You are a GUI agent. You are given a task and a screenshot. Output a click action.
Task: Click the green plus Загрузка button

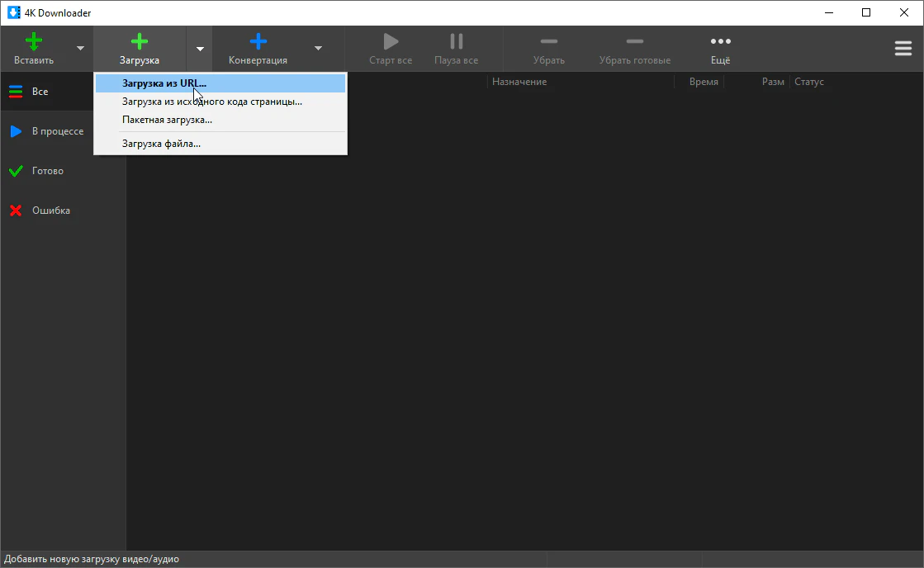click(140, 49)
